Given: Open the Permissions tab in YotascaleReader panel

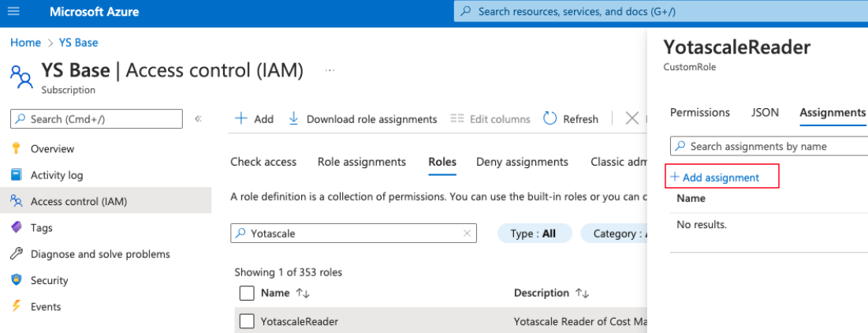Looking at the screenshot, I should (699, 113).
